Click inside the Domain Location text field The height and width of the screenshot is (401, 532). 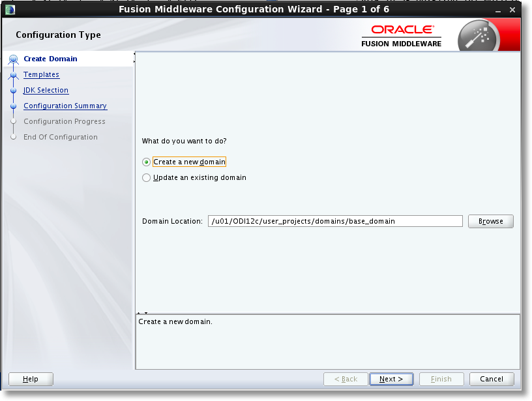[334, 221]
